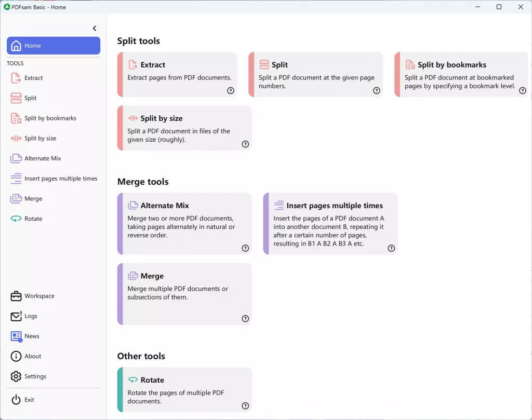This screenshot has height=420, width=532.
Task: Click the Settings gear icon
Action: tap(16, 376)
